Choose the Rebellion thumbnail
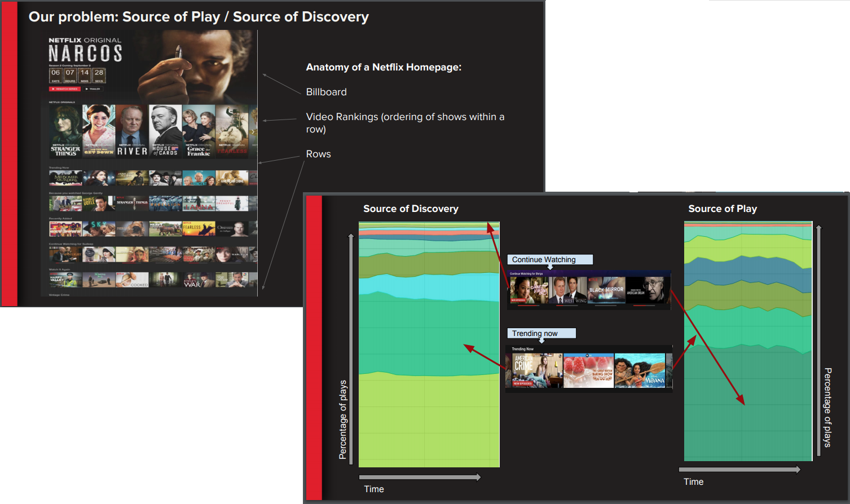This screenshot has width=850, height=504. [165, 204]
